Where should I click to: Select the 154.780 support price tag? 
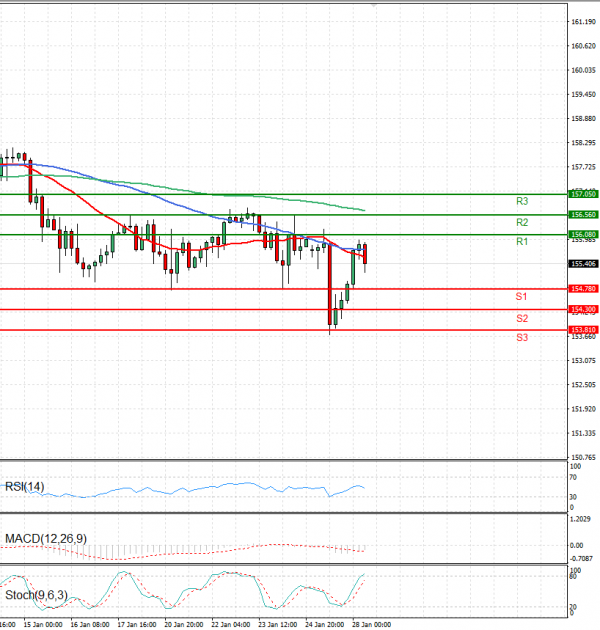(584, 288)
